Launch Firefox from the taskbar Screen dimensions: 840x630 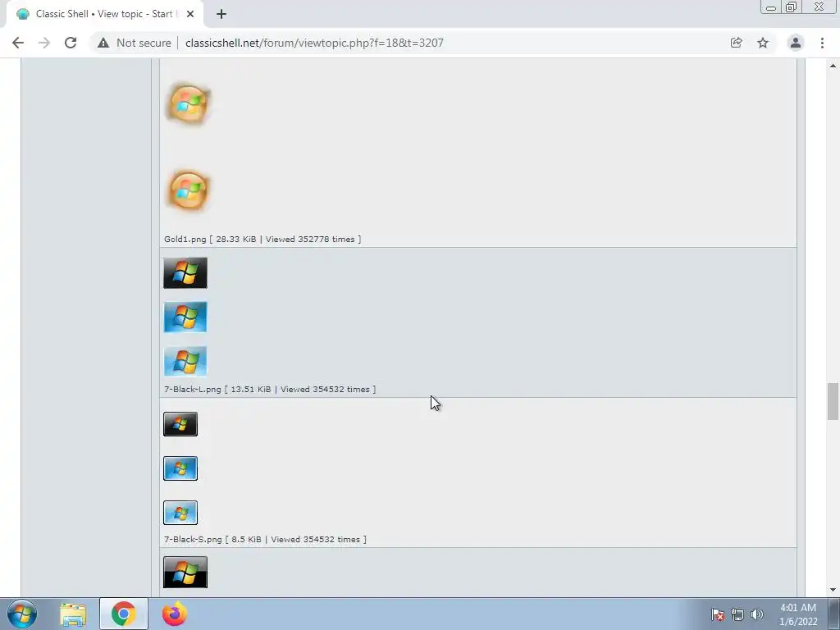pyautogui.click(x=175, y=614)
